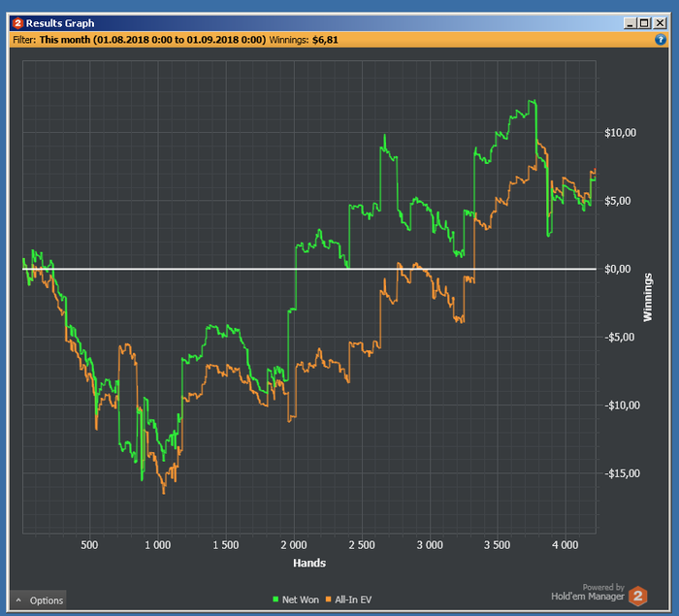
Task: Click the $5,00 y-axis label
Action: (618, 201)
